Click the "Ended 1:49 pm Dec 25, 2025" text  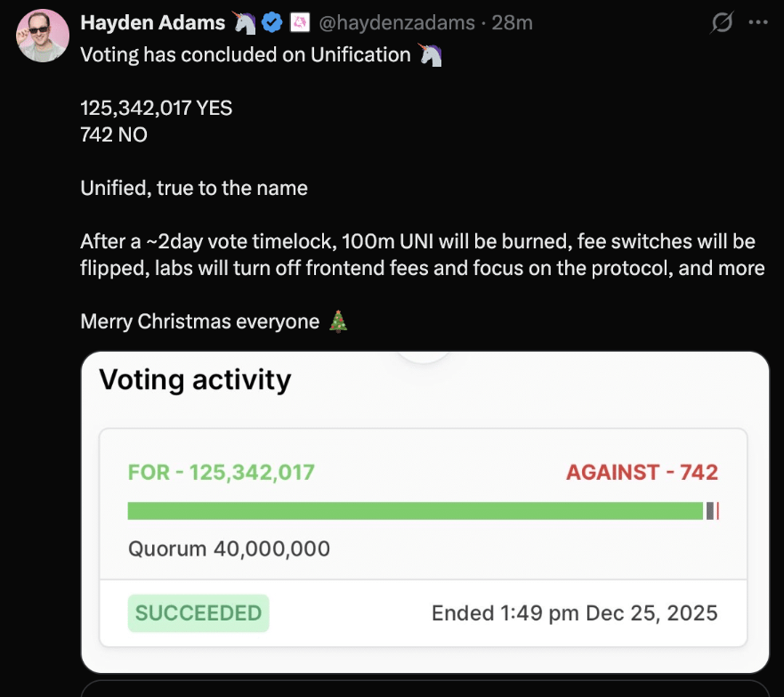coord(574,613)
